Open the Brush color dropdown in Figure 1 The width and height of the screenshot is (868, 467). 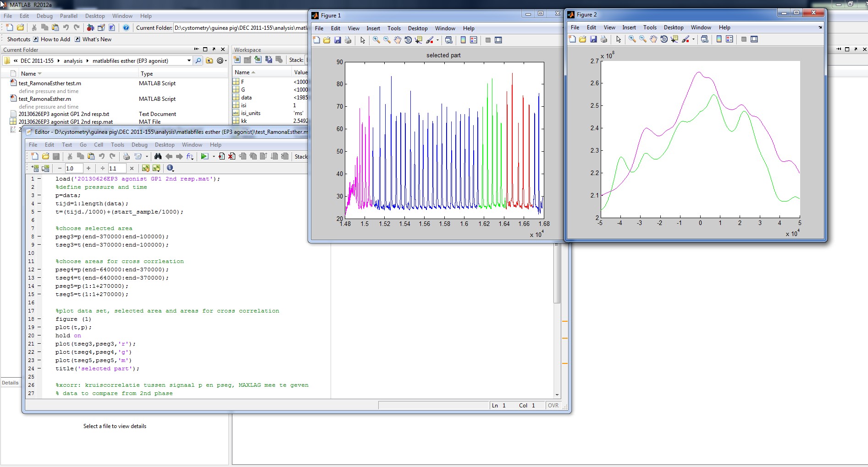coord(437,40)
